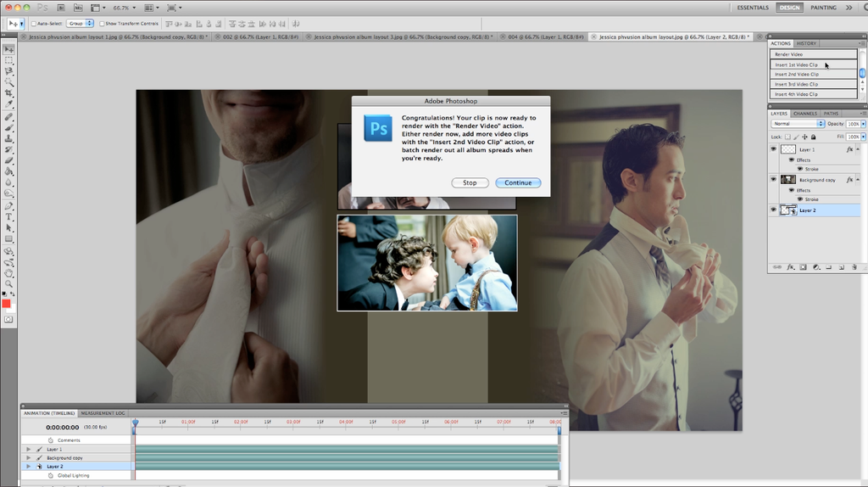The image size is (868, 487).
Task: Select the Clone Stamp tool
Action: point(8,138)
